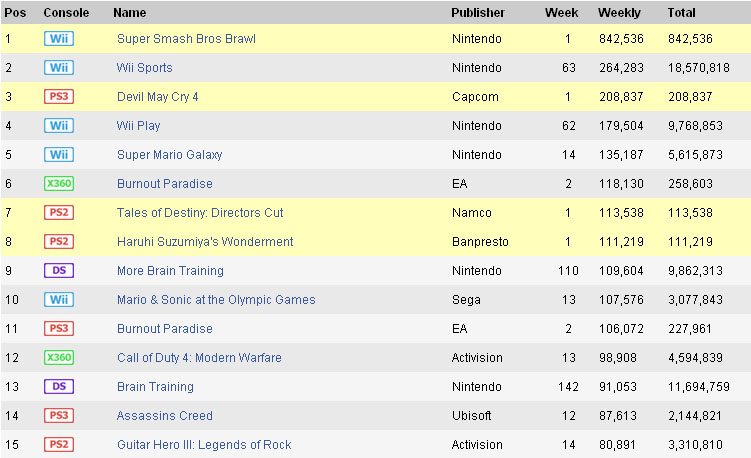Open Call of Duty 4: Modern Warfare link
This screenshot has height=458, width=751.
pos(199,358)
